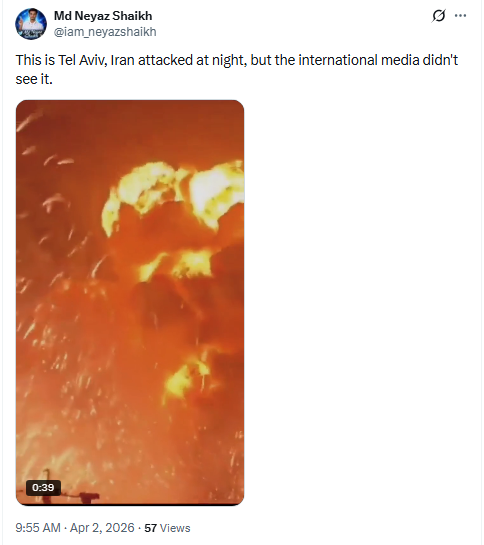Image resolution: width=484 pixels, height=545 pixels.
Task: Click "international media" in the post text
Action: [x=358, y=60]
